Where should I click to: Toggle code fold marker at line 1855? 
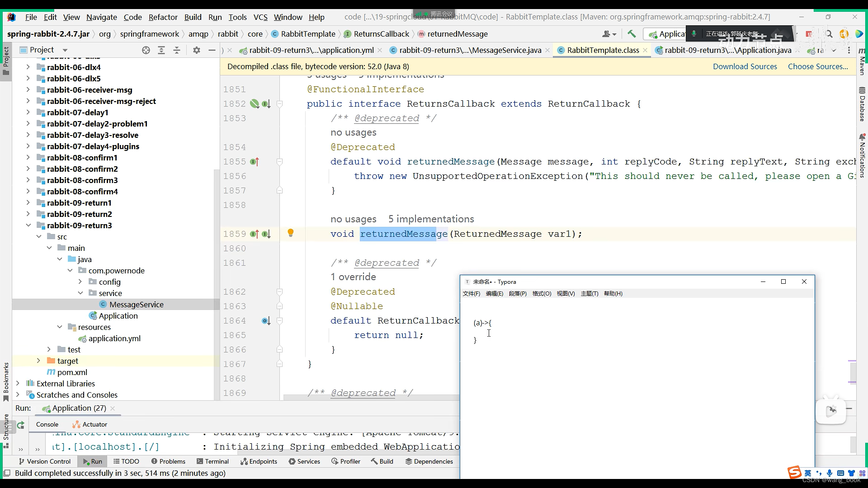[x=279, y=162]
